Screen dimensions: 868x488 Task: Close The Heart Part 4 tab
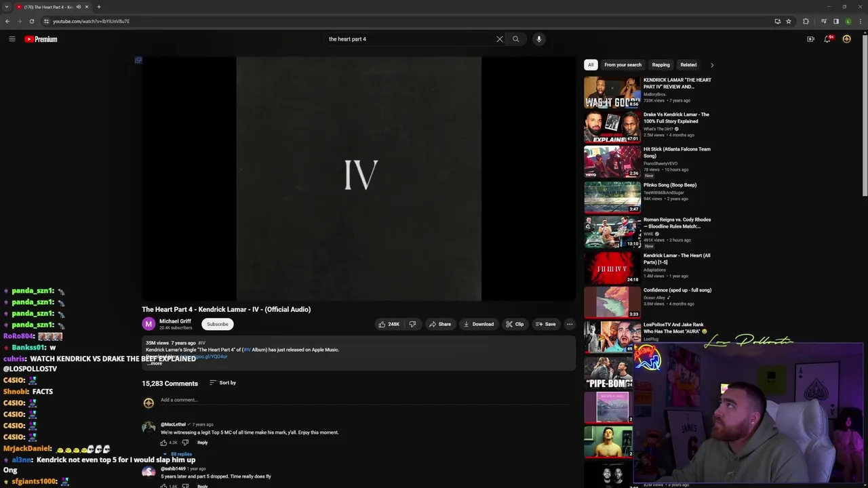[x=87, y=7]
